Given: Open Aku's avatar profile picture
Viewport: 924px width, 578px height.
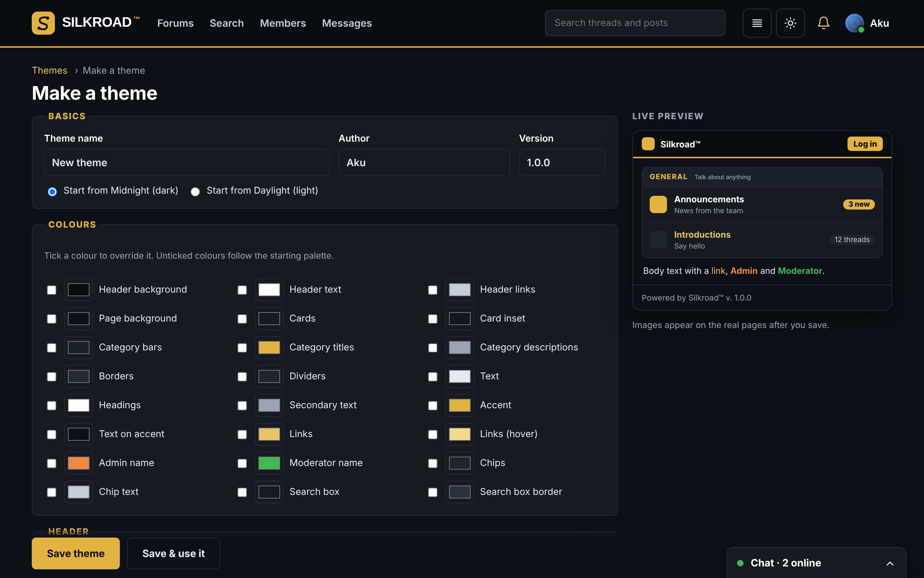Looking at the screenshot, I should 854,23.
